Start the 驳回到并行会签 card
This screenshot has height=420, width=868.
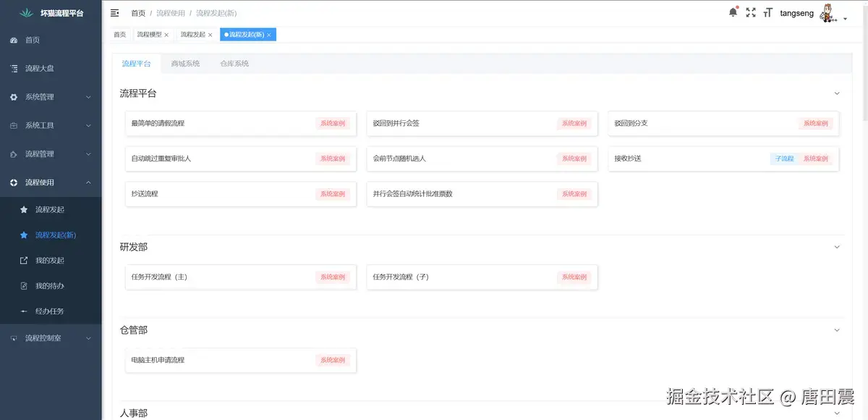pos(482,123)
